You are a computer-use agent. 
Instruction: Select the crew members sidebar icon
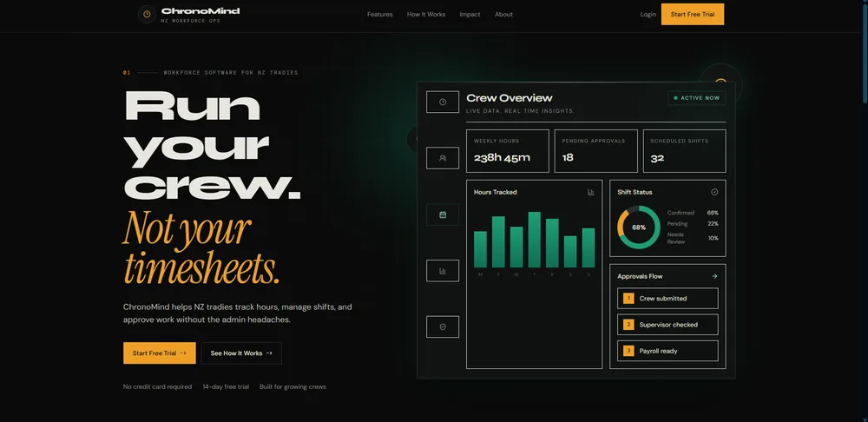443,158
